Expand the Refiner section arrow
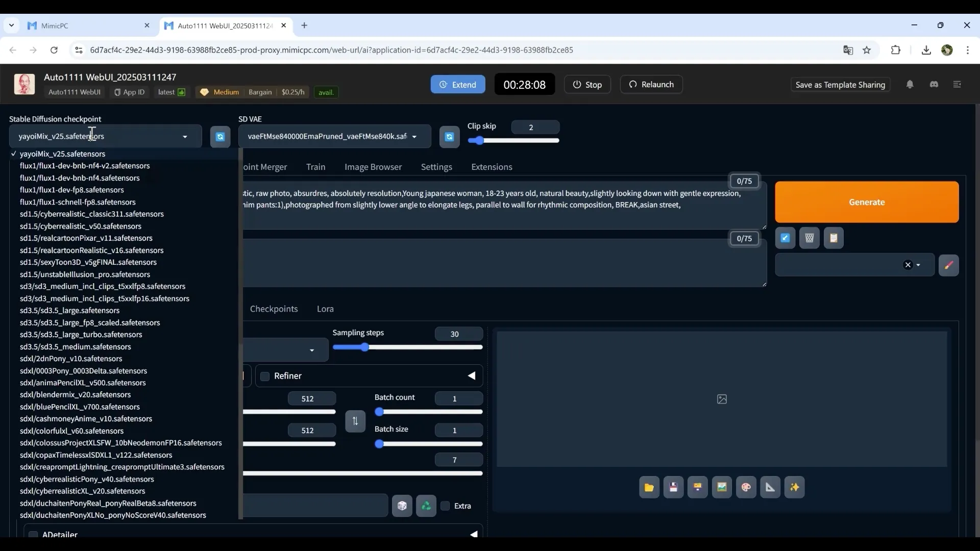 tap(472, 376)
